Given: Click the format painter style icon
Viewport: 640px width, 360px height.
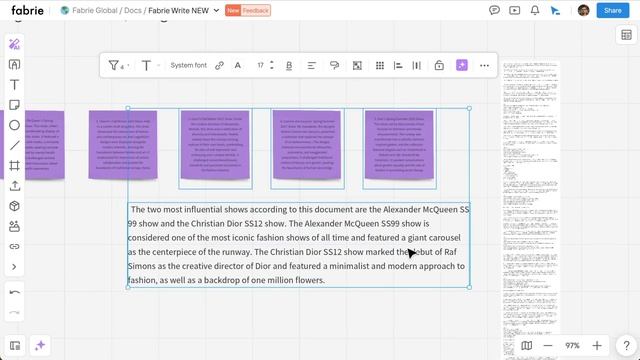Looking at the screenshot, I should coord(334,65).
